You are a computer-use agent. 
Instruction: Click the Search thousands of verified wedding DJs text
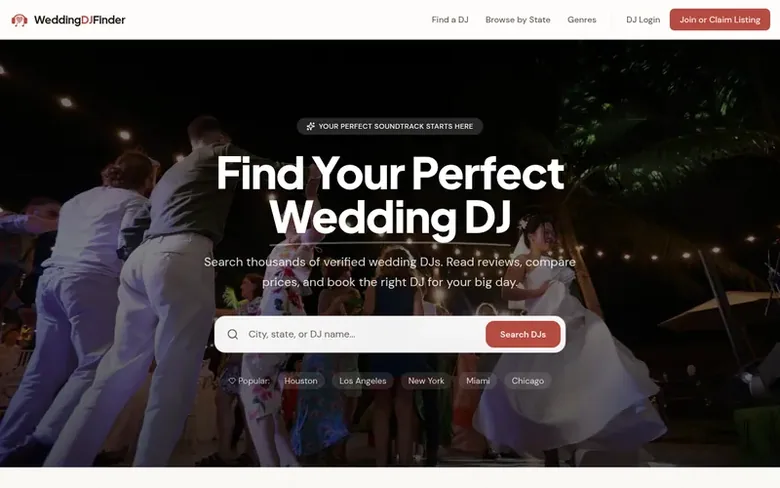(390, 272)
